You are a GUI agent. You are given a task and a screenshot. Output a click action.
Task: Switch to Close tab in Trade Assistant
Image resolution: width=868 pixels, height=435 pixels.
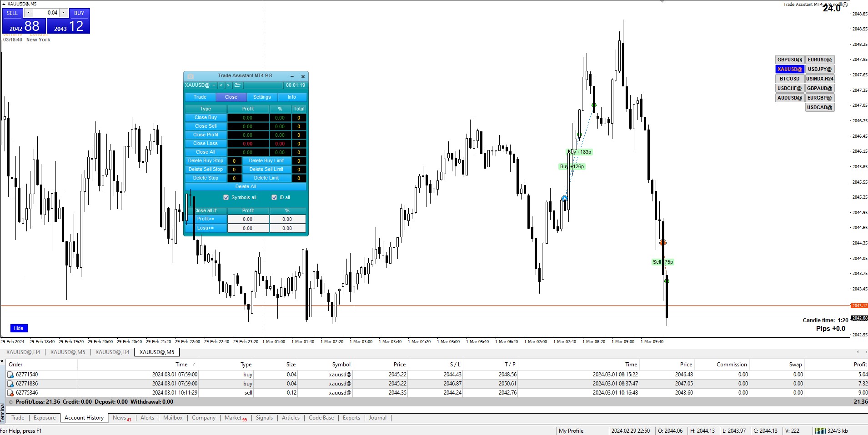231,97
